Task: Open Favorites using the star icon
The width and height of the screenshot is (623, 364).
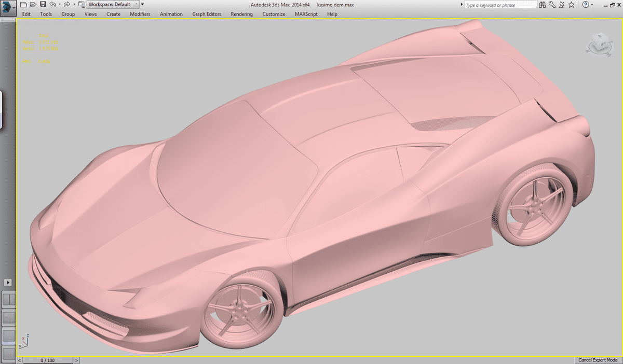Action: (x=571, y=5)
